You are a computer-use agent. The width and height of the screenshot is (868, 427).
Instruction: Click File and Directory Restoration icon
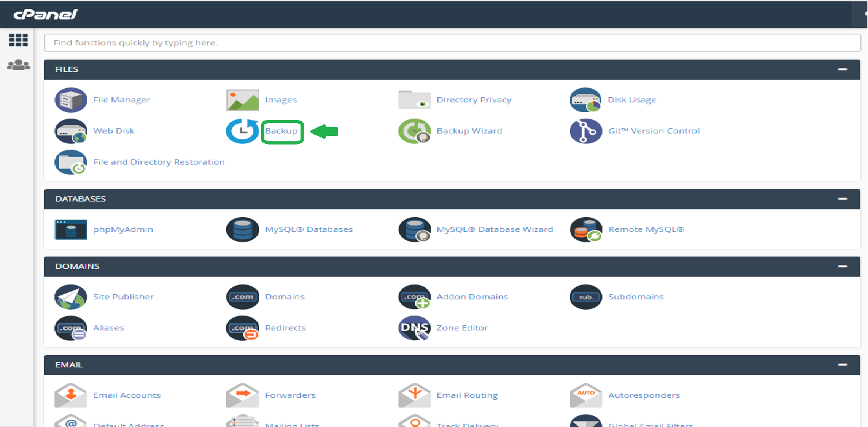[x=71, y=162]
